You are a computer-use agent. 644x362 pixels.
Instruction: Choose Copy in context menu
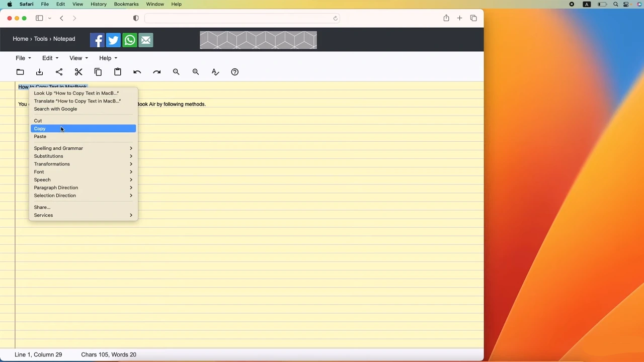pyautogui.click(x=83, y=129)
